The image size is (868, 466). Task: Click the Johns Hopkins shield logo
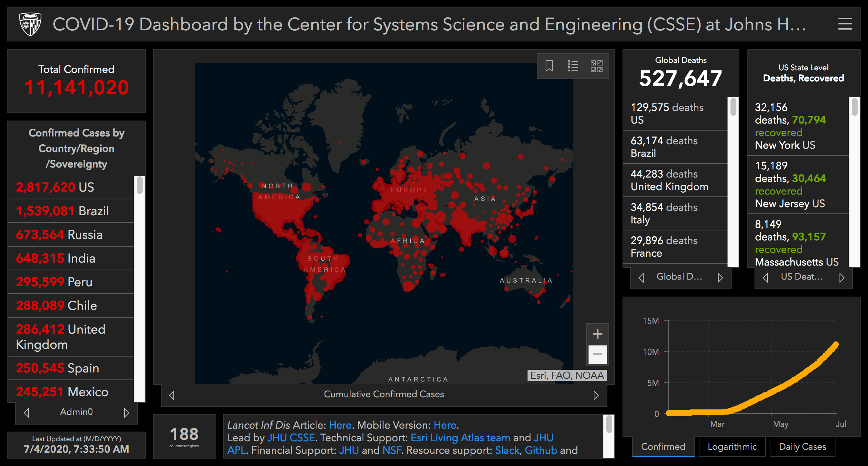click(x=30, y=24)
